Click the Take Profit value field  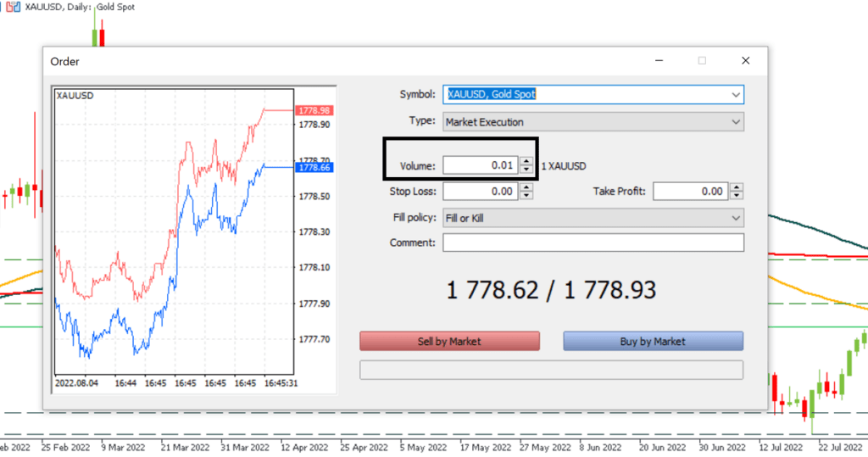tap(689, 192)
